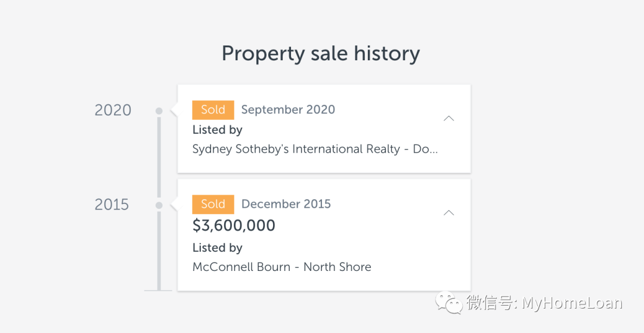Click the WeChat logo icon in watermark
644x333 pixels.
[449, 303]
